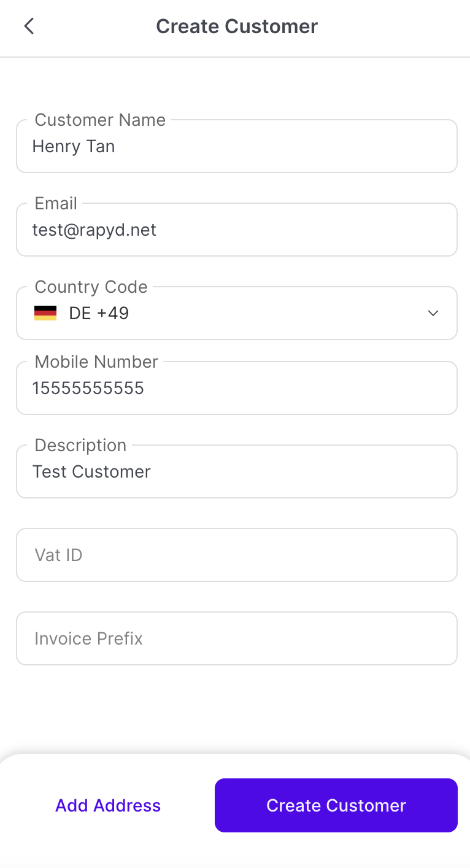Expand the Country Code dropdown chevron
This screenshot has height=868, width=470.
(x=433, y=313)
